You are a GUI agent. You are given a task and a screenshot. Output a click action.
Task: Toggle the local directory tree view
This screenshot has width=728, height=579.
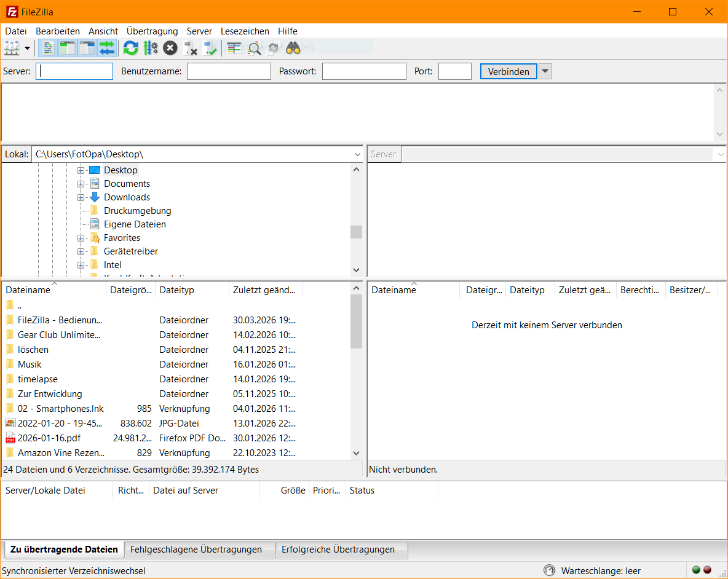[x=68, y=48]
